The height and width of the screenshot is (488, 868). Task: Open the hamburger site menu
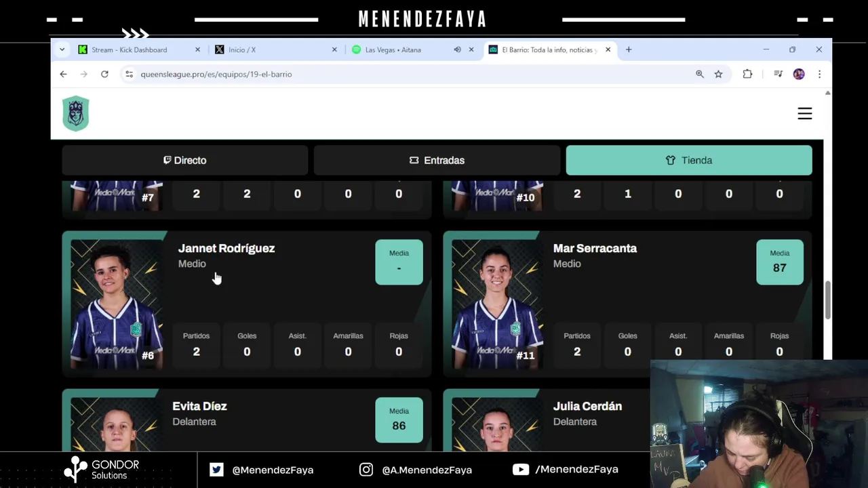tap(805, 114)
